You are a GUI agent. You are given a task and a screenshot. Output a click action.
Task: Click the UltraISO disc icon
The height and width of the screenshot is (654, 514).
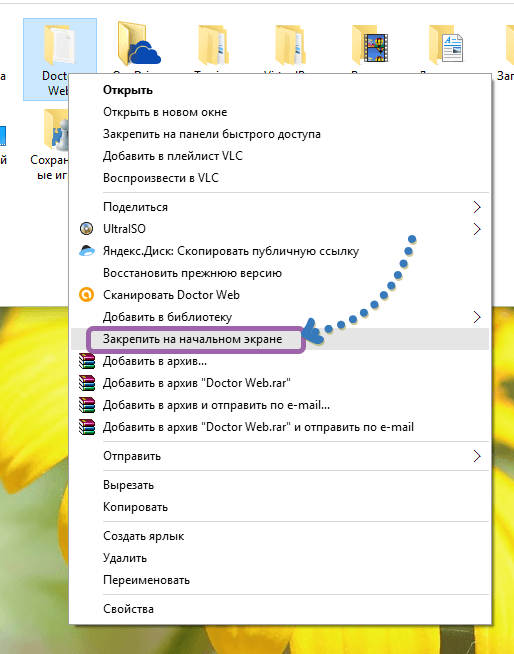(x=86, y=229)
